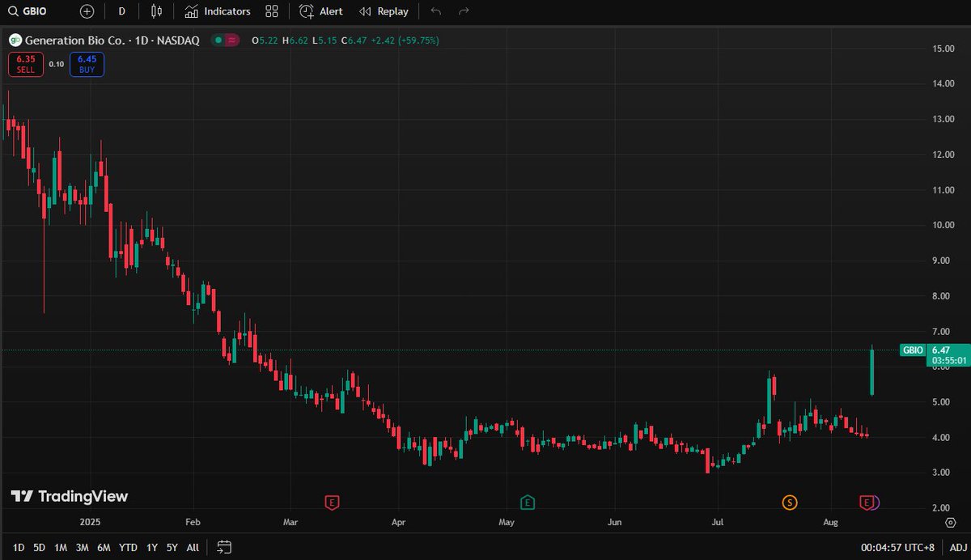Screen dimensions: 971x560
Task: Toggle the ADJ adjusted data button
Action: coord(957,547)
